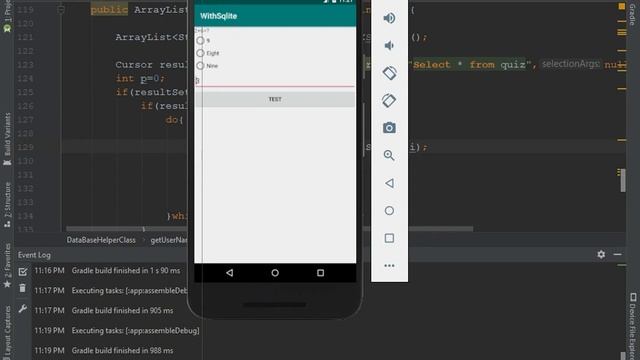This screenshot has width=640, height=360.
Task: Click emulator toolbar home circle
Action: [x=389, y=211]
